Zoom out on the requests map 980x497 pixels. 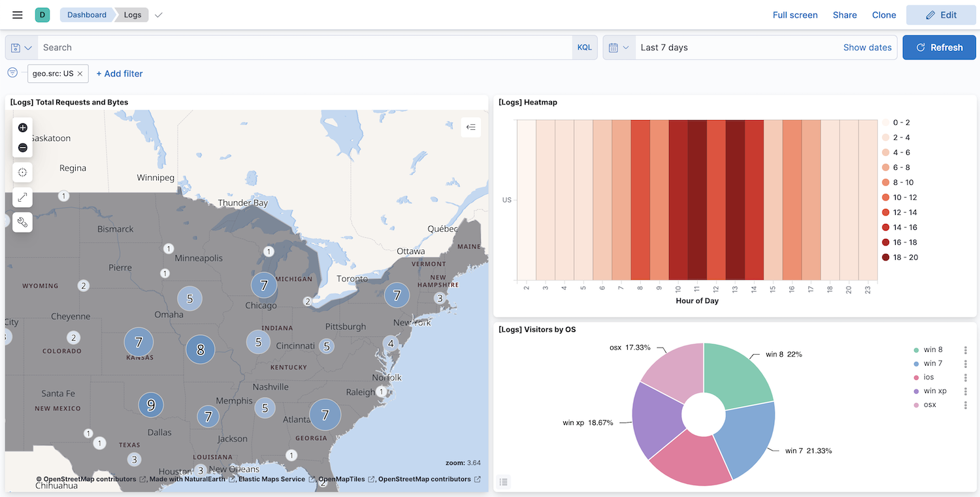click(22, 148)
